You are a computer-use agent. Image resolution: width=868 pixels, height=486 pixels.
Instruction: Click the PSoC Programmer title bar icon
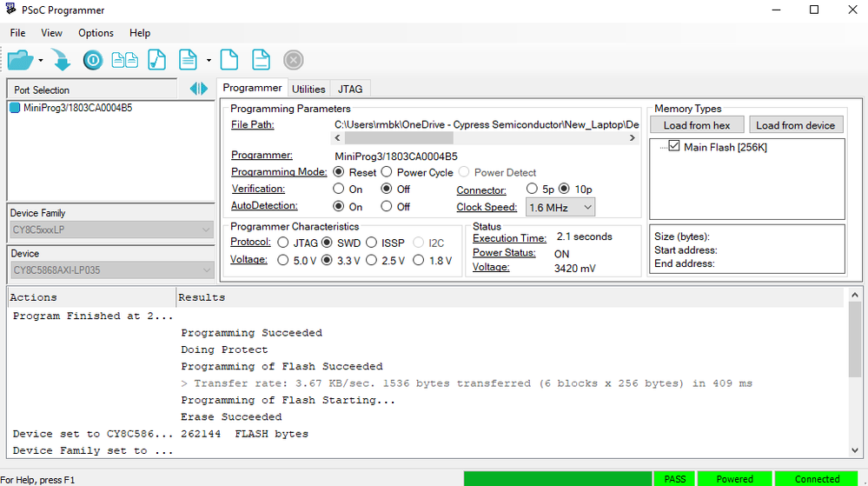(10, 9)
